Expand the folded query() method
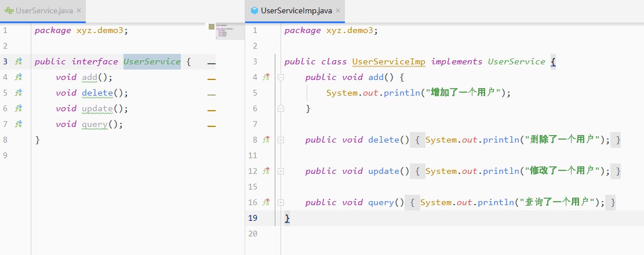This screenshot has width=644, height=255. (281, 202)
